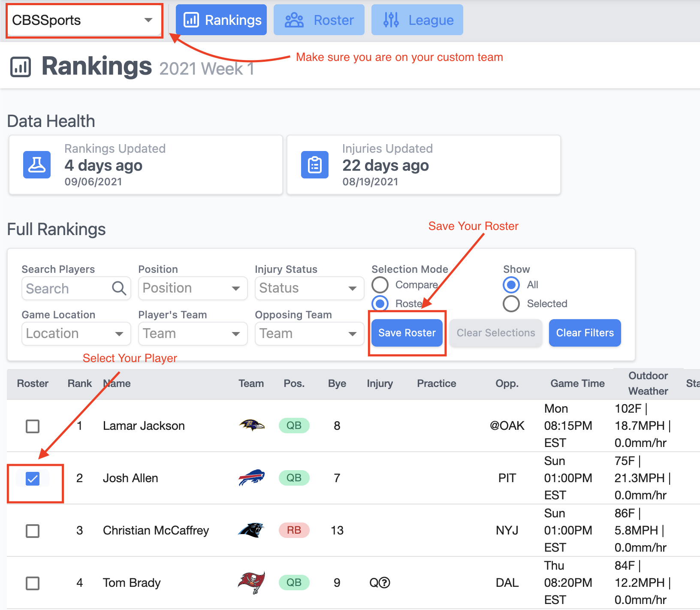Click the NYJ opponent cell
Viewport: 700px width, 610px height.
(507, 530)
